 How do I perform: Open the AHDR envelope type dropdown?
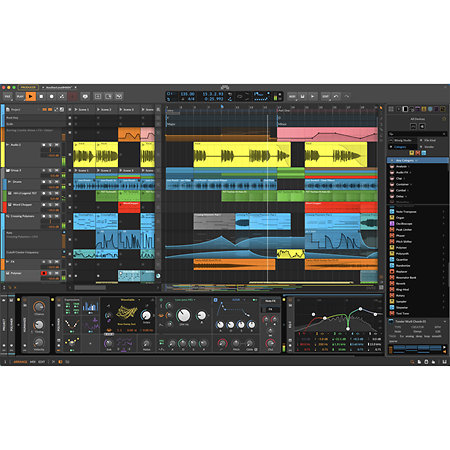pos(245,300)
